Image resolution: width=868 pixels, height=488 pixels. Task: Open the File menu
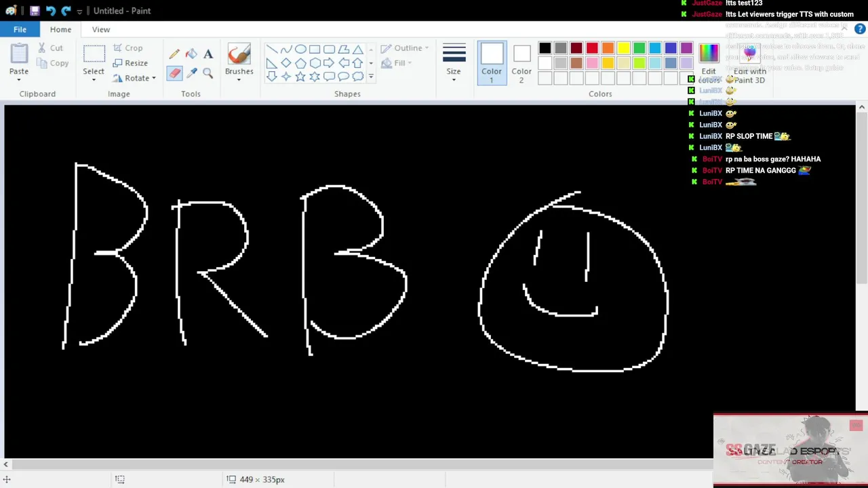[x=20, y=29]
